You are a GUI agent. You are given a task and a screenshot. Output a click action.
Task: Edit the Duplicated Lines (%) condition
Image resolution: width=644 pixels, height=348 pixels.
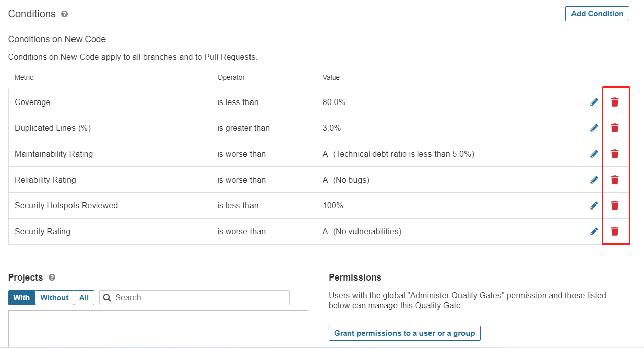click(x=594, y=128)
